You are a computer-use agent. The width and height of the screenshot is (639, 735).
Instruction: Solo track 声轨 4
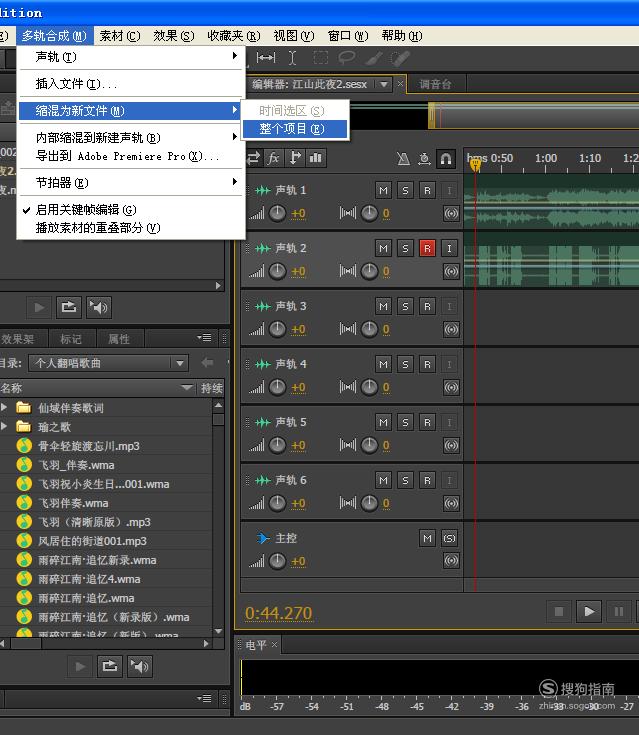[x=405, y=364]
